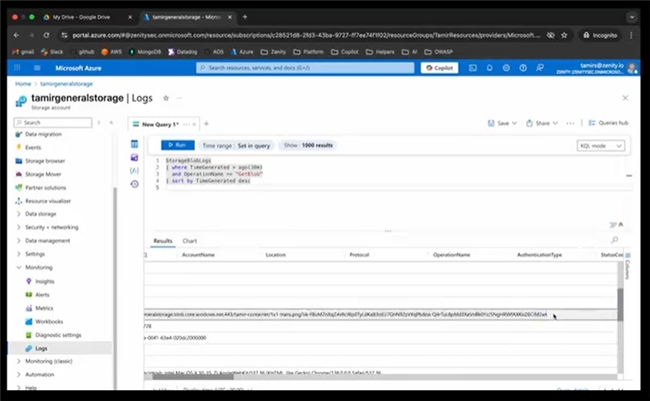Favorite this Logs page with star icon
The height and width of the screenshot is (401, 650).
pyautogui.click(x=166, y=98)
